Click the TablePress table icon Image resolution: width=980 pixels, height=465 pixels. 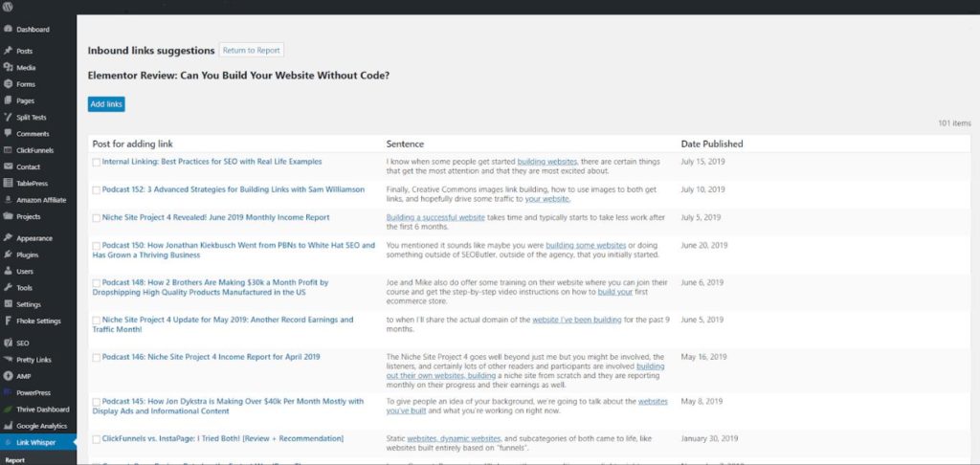(x=8, y=183)
